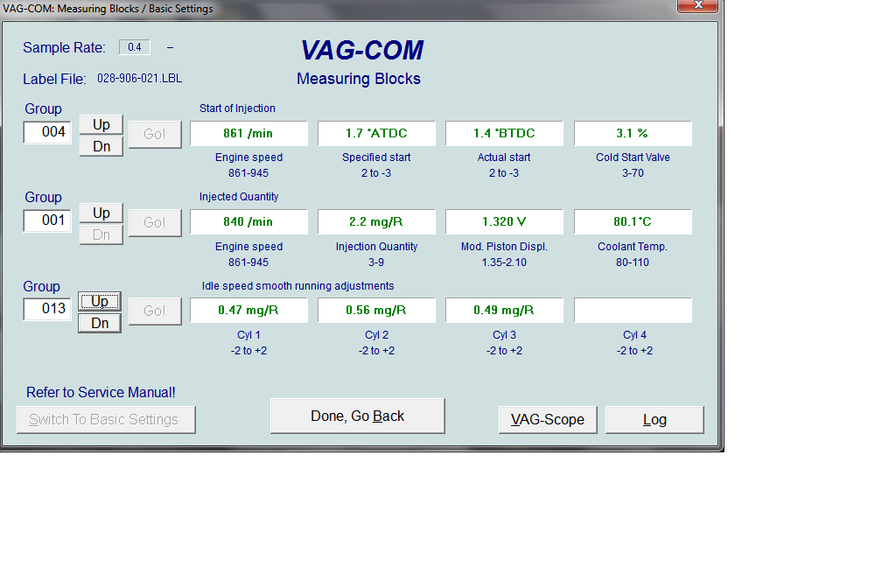875x588 pixels.
Task: Select the Sample Rate 0.4 box
Action: (x=134, y=47)
